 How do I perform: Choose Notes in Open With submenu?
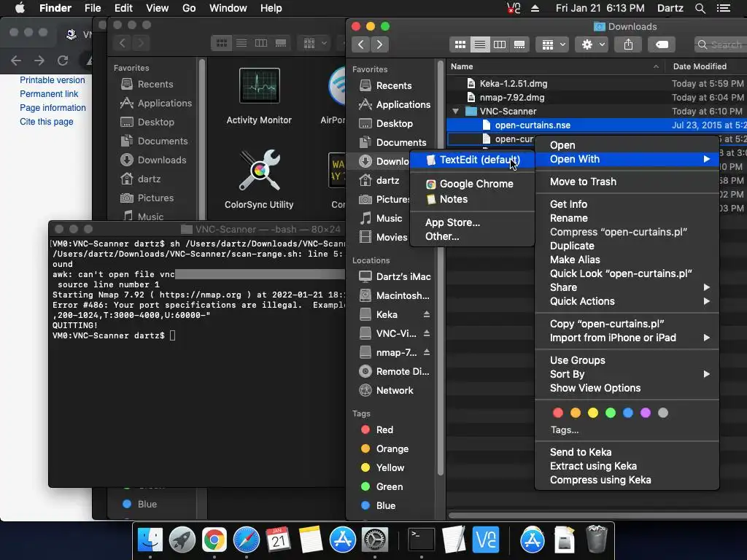[x=472, y=199]
